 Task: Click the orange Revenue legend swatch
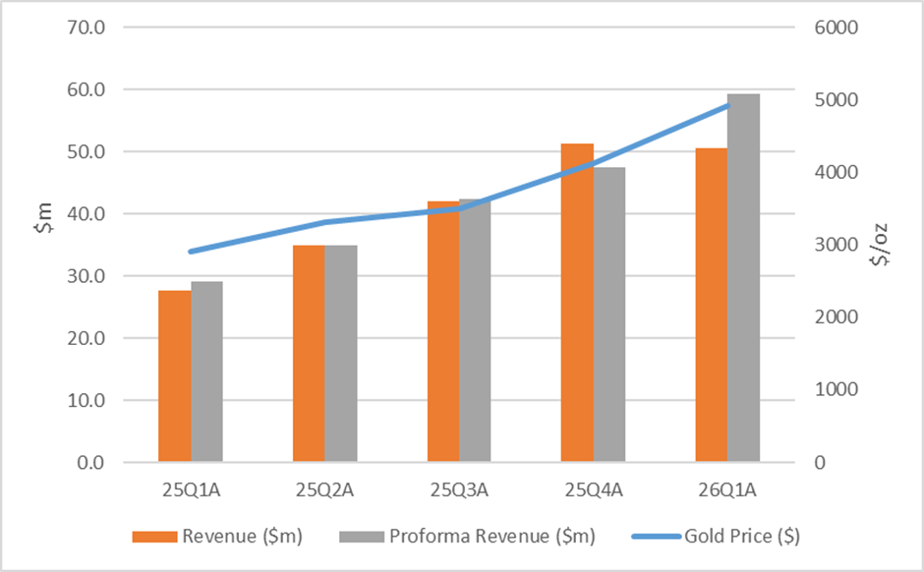point(154,537)
